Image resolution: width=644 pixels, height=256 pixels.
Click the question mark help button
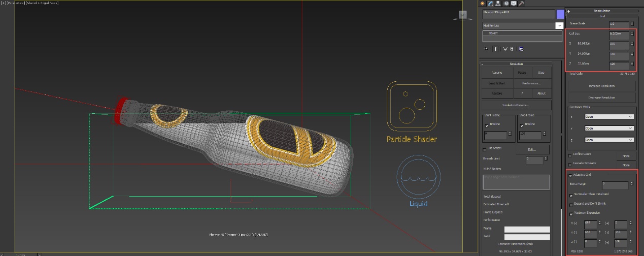click(522, 93)
